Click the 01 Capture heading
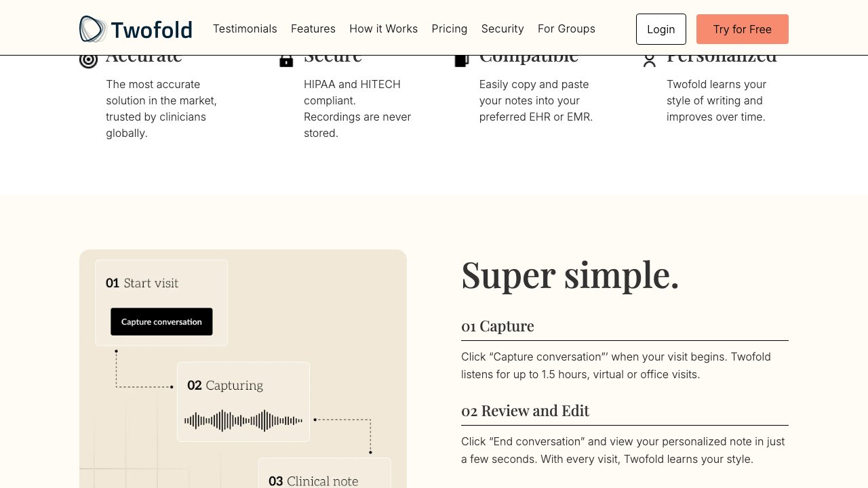 (x=497, y=326)
